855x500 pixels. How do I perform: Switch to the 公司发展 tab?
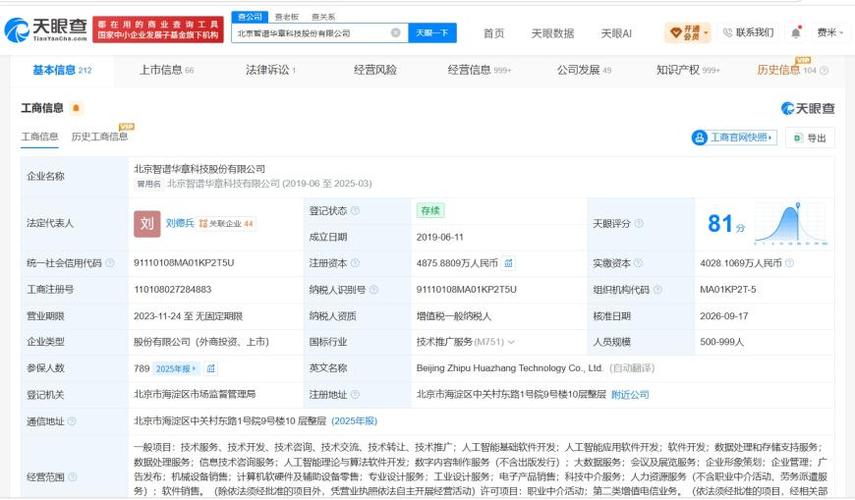(583, 70)
